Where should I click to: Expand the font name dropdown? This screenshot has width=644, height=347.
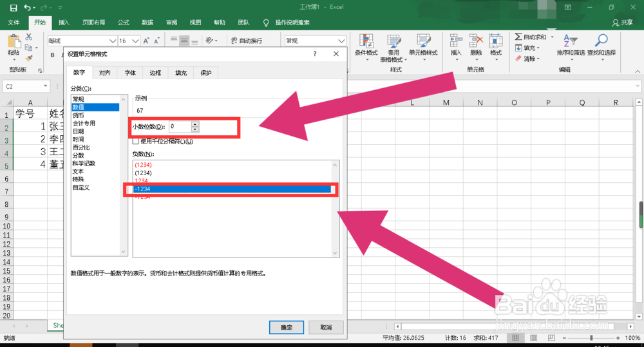[x=113, y=41]
